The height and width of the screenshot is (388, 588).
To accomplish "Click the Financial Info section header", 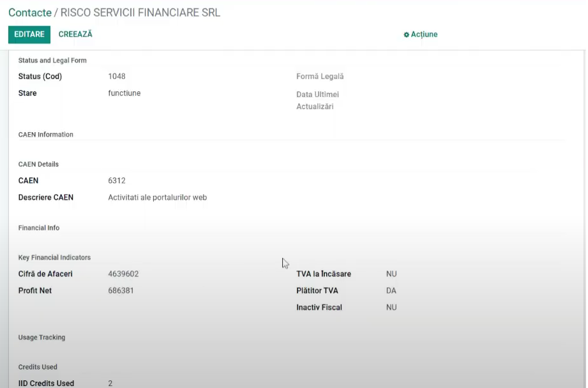I will pos(39,228).
